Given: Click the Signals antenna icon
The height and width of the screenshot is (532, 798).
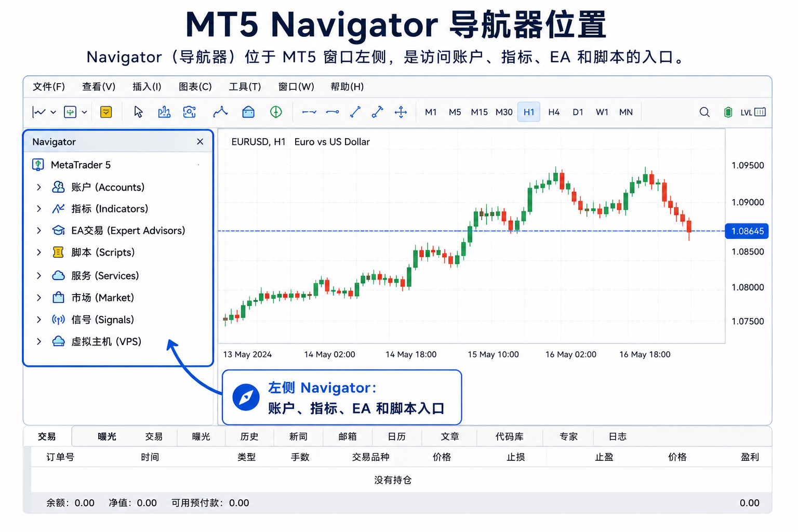Looking at the screenshot, I should pos(58,320).
